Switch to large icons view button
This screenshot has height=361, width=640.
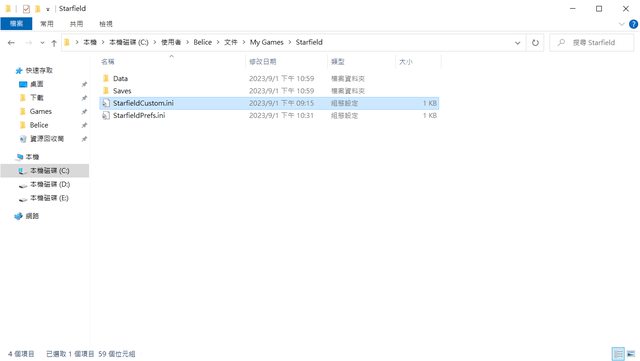point(631,353)
